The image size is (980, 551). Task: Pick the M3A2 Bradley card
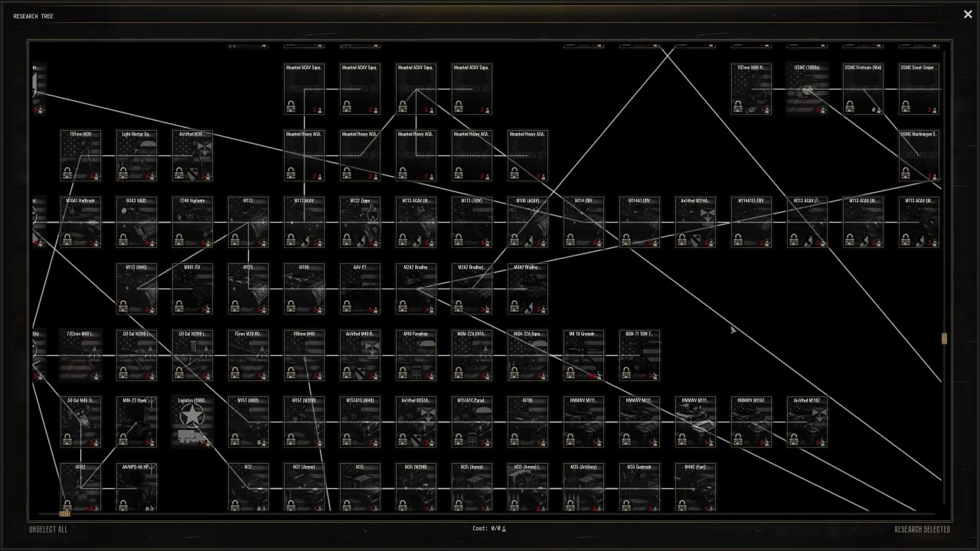click(528, 289)
